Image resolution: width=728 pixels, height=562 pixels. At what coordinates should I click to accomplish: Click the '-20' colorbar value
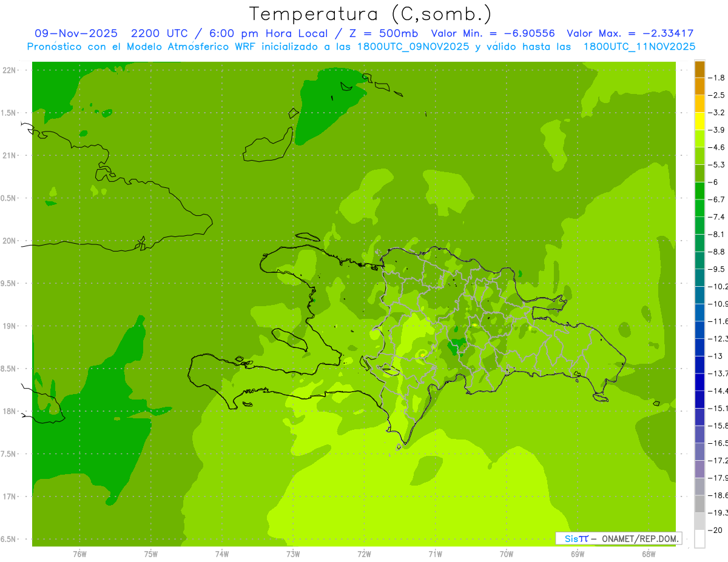tap(715, 530)
